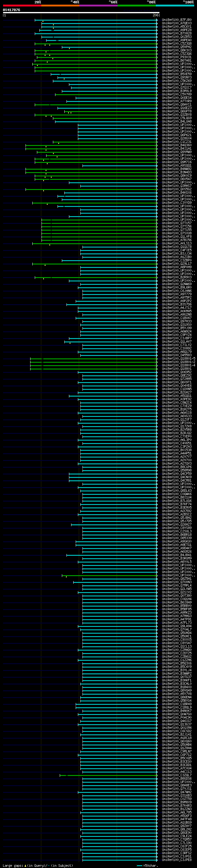Open hit UniRef100_A7QE03
This screenshot has height=868, width=197.
177,23
